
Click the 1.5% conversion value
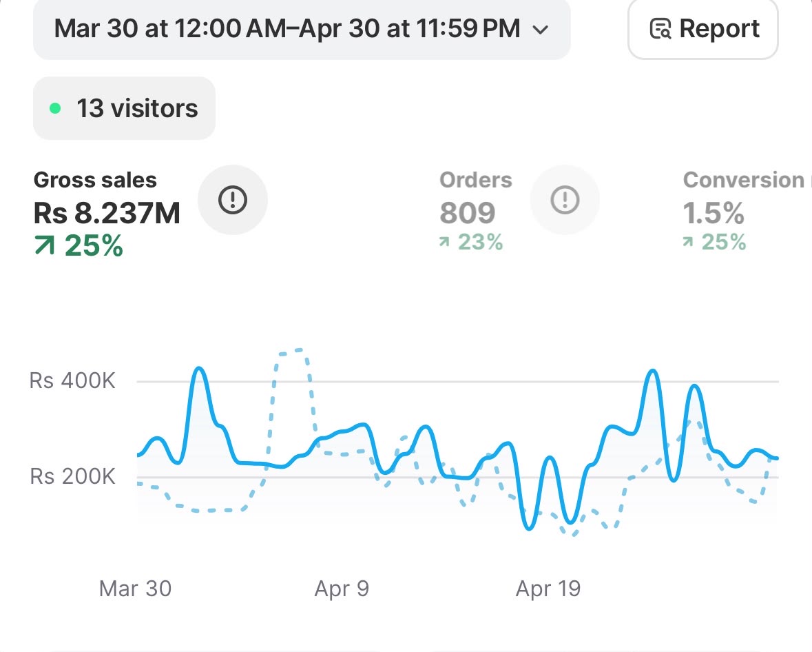click(713, 213)
